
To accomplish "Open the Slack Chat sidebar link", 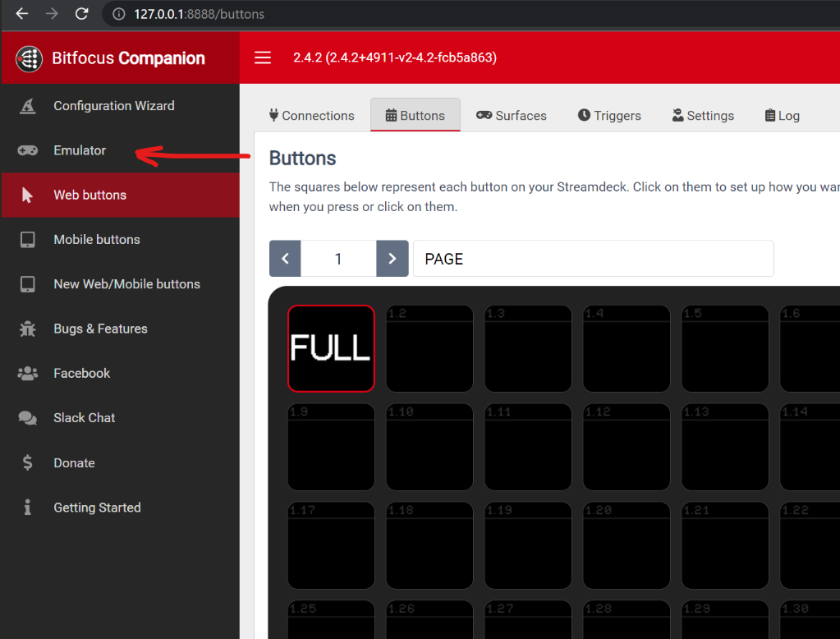I will 121,418.
